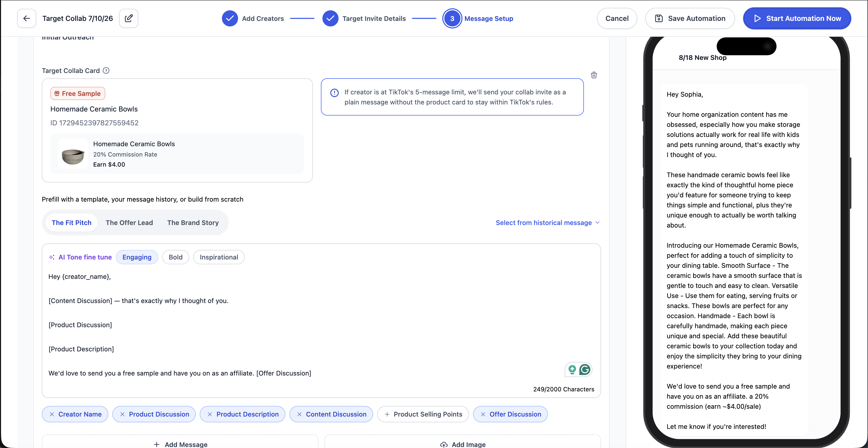Click the Target Collab 7/10/26 title
This screenshot has width=868, height=448.
pyautogui.click(x=78, y=19)
